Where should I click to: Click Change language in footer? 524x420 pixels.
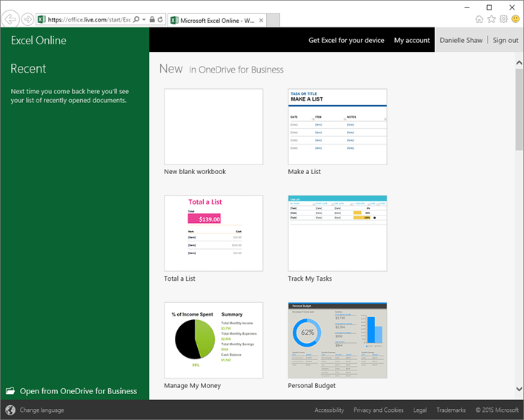point(42,410)
